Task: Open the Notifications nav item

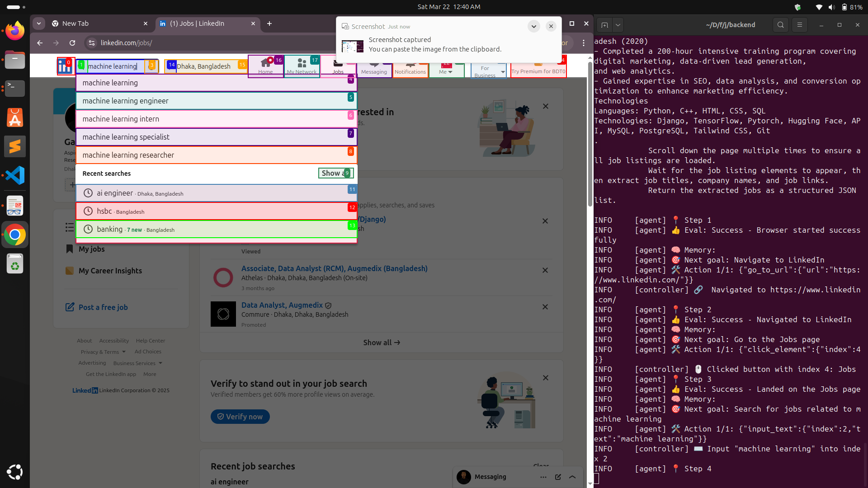Action: [410, 70]
